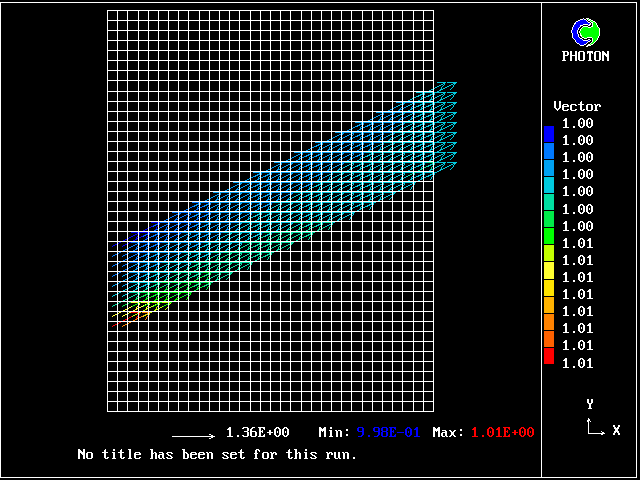Click the topmost cyan arrow at the field's upper-right end
This screenshot has height=480, width=640.
tap(447, 87)
